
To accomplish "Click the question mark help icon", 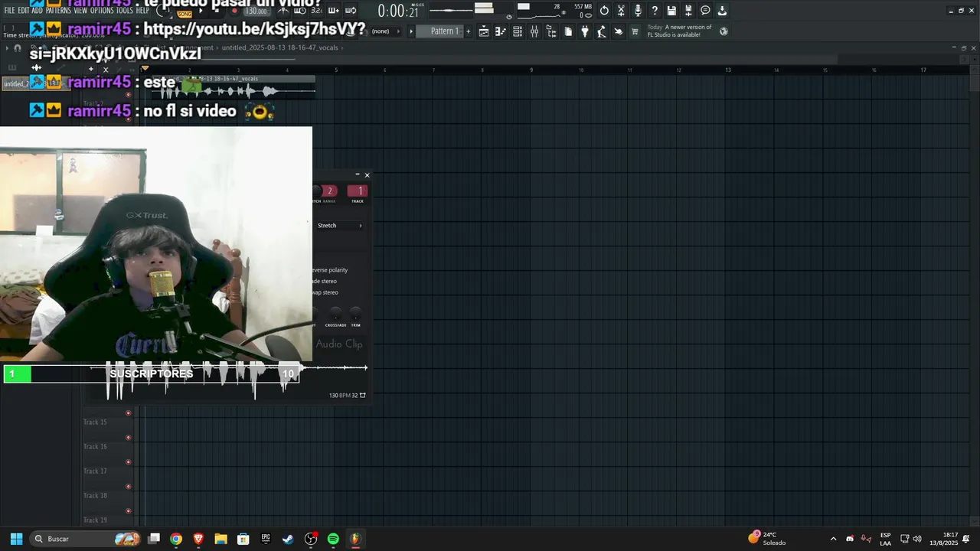I will tap(655, 11).
